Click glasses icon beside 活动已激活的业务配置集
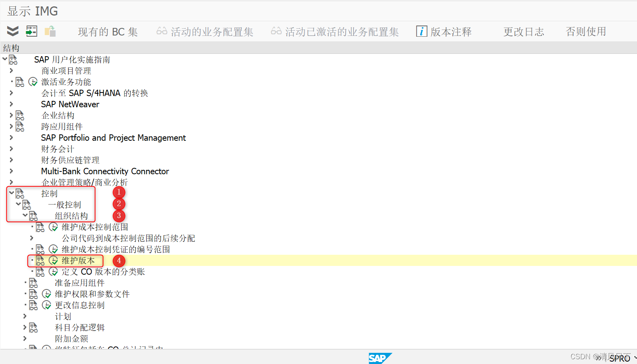Image resolution: width=637 pixels, height=364 pixels. point(276,31)
